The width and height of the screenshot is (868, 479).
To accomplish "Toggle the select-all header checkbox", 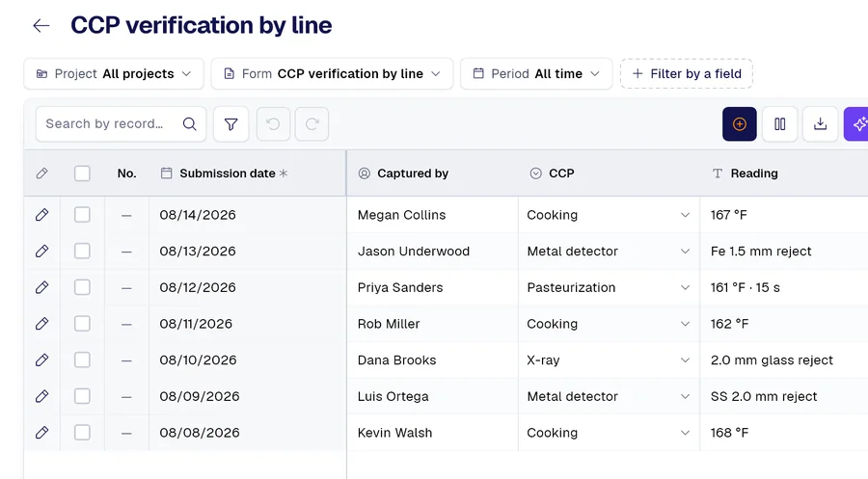I will pos(82,173).
